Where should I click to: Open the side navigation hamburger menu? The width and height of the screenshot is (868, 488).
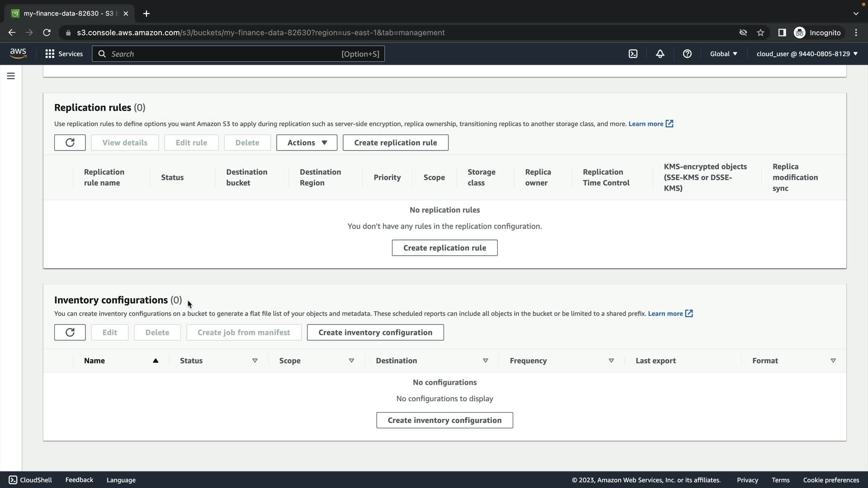pyautogui.click(x=11, y=76)
